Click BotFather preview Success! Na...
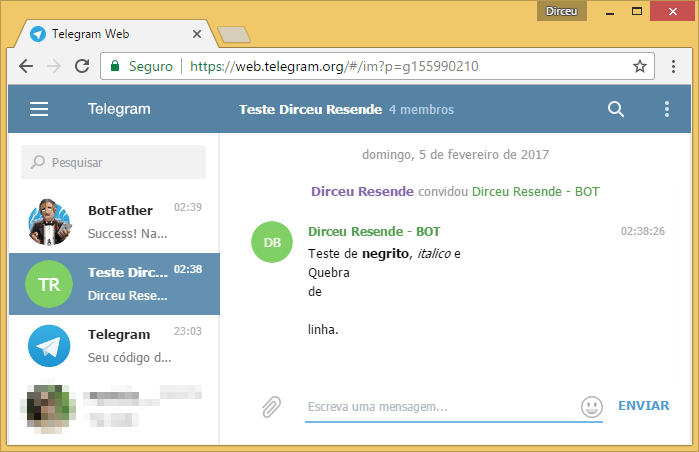699x452 pixels. [127, 234]
